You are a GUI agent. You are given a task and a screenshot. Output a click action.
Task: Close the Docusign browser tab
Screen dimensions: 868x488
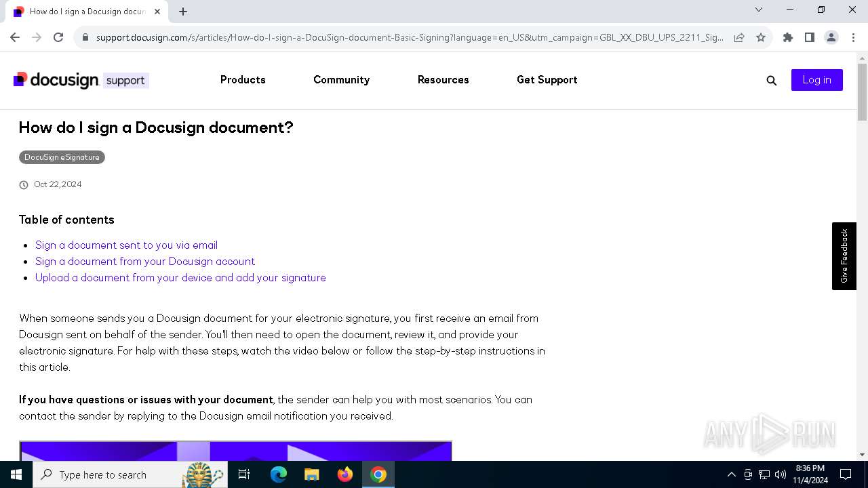(159, 11)
